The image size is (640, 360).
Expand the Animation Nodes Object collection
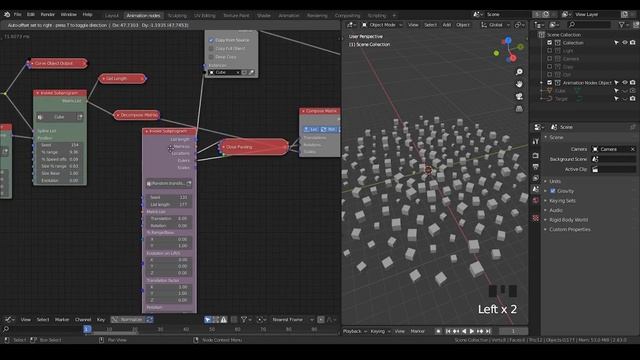coord(542,83)
